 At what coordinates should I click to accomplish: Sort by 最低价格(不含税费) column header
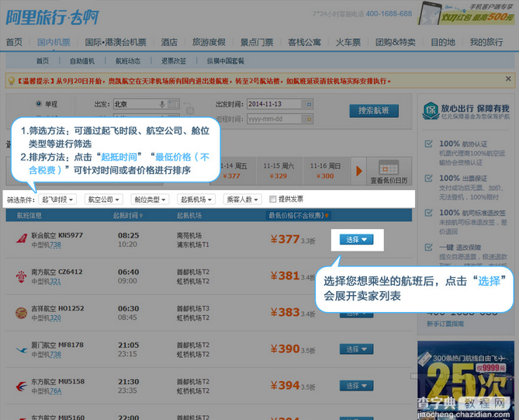[298, 216]
